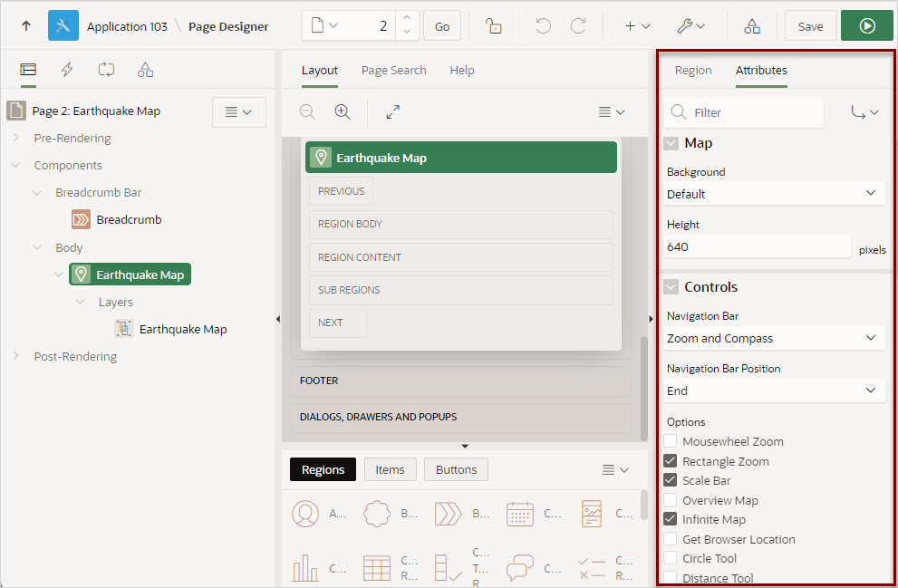Collapse the Breadcrumb Bar tree node
Image resolution: width=898 pixels, height=588 pixels.
(37, 192)
